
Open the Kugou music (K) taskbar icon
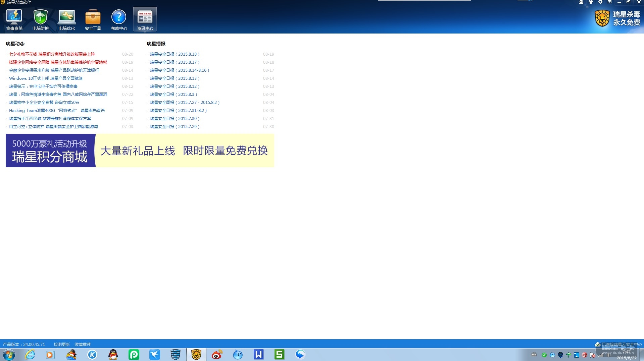coord(92,355)
